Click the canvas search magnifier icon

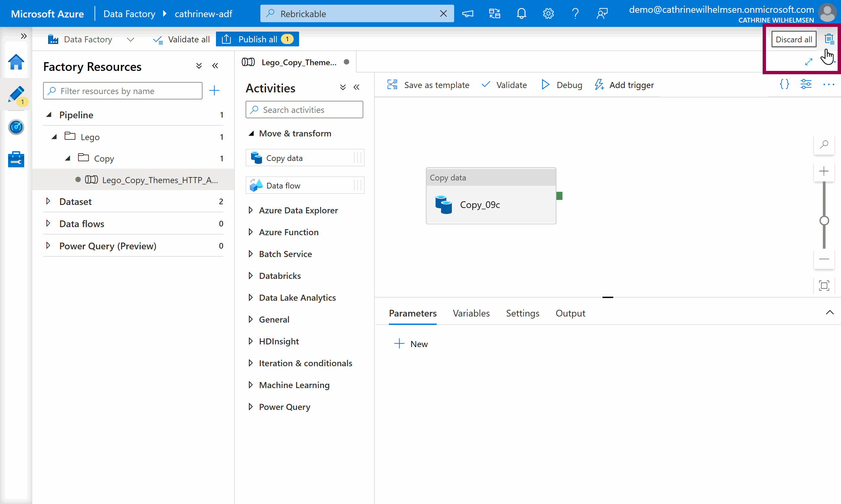pyautogui.click(x=824, y=144)
